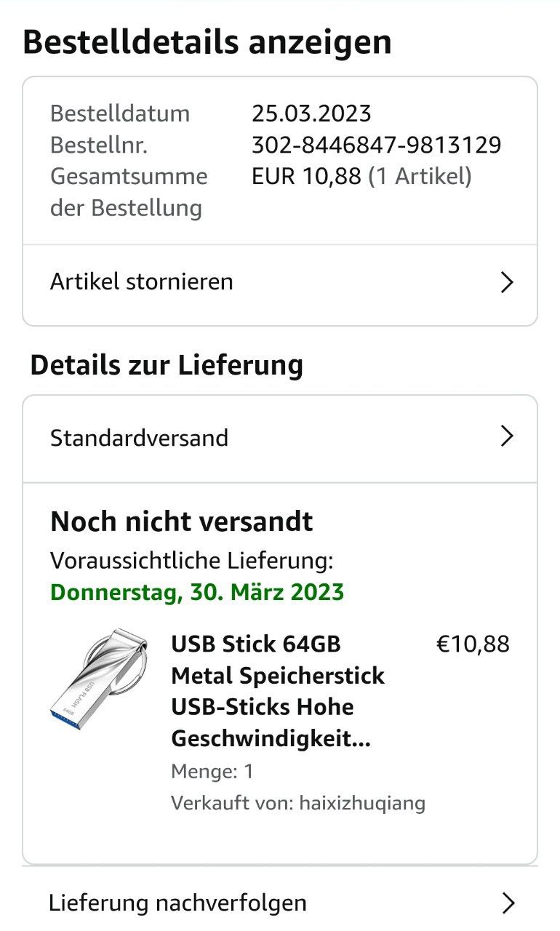Click the Bestelldetails anzeigen heading
The image size is (560, 931).
click(x=207, y=42)
